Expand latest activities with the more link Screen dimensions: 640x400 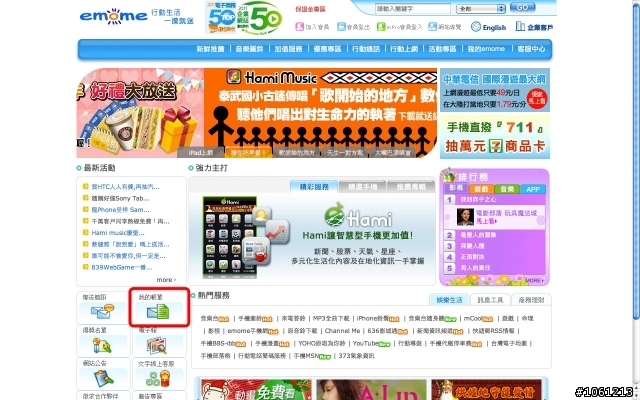click(166, 280)
